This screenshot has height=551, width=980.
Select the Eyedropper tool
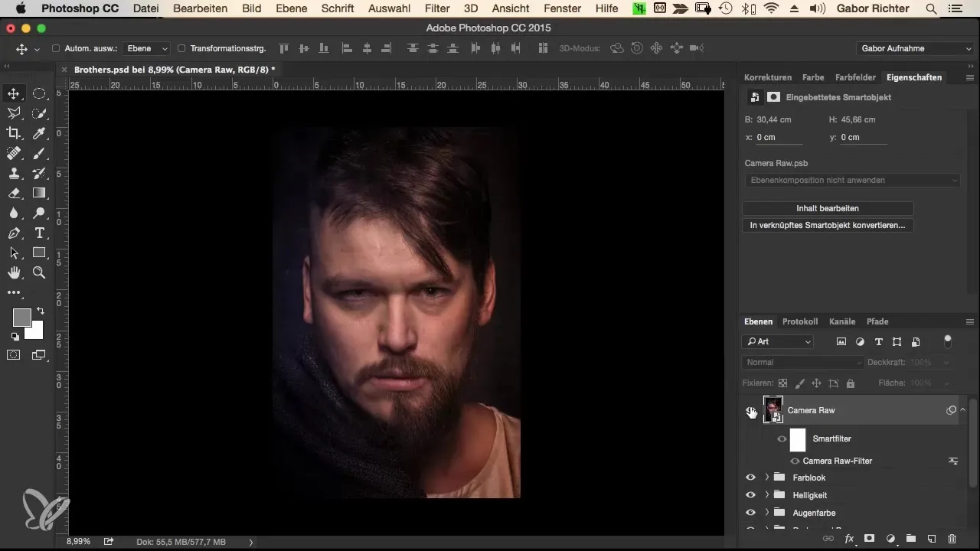tap(39, 133)
